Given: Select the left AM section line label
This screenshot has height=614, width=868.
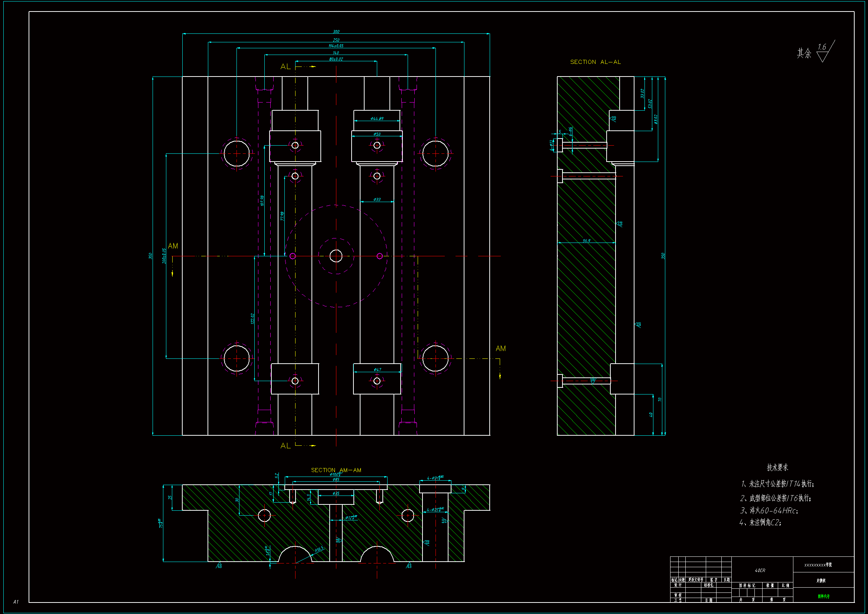Looking at the screenshot, I should click(x=173, y=246).
